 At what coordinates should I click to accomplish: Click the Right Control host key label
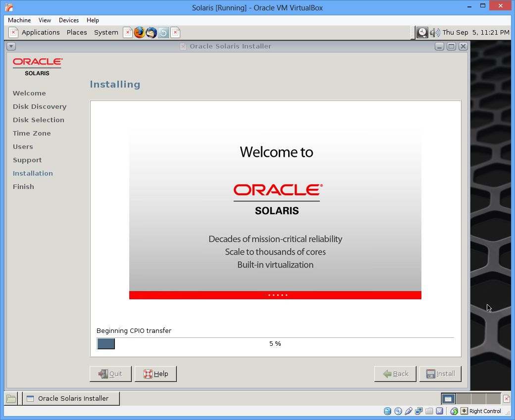[485, 411]
